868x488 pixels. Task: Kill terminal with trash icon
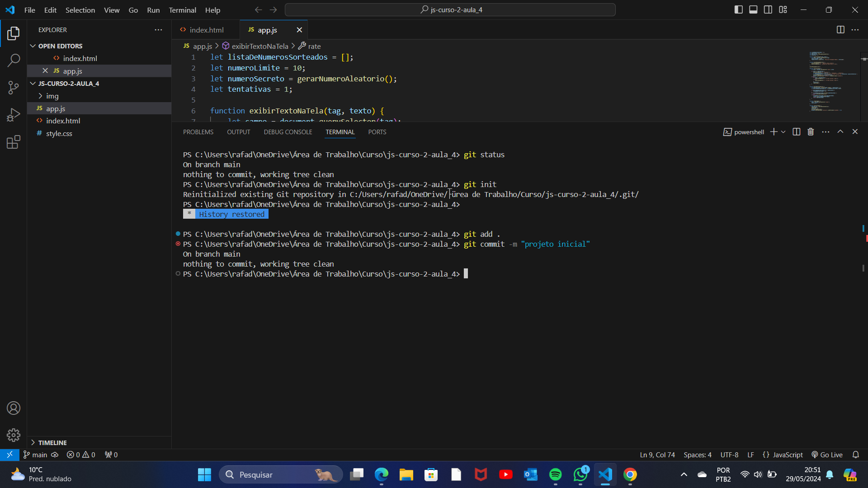pos(811,132)
